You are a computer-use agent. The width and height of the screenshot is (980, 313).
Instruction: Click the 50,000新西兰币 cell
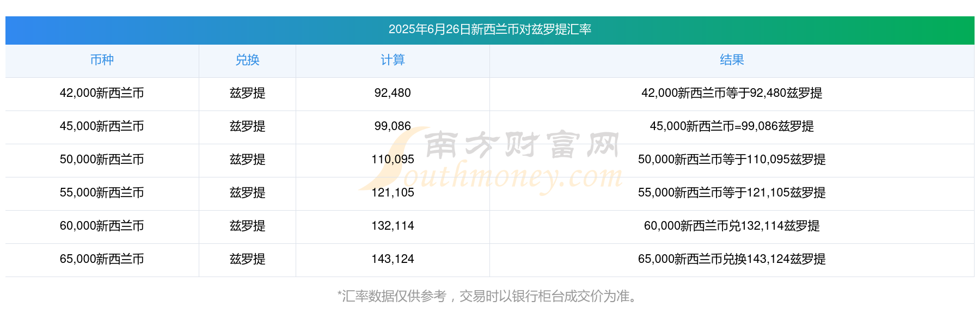(x=102, y=159)
